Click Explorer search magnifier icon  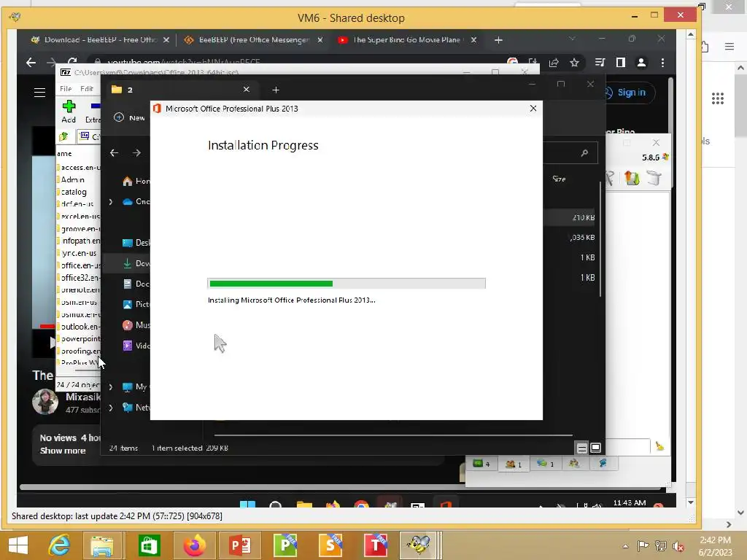584,153
